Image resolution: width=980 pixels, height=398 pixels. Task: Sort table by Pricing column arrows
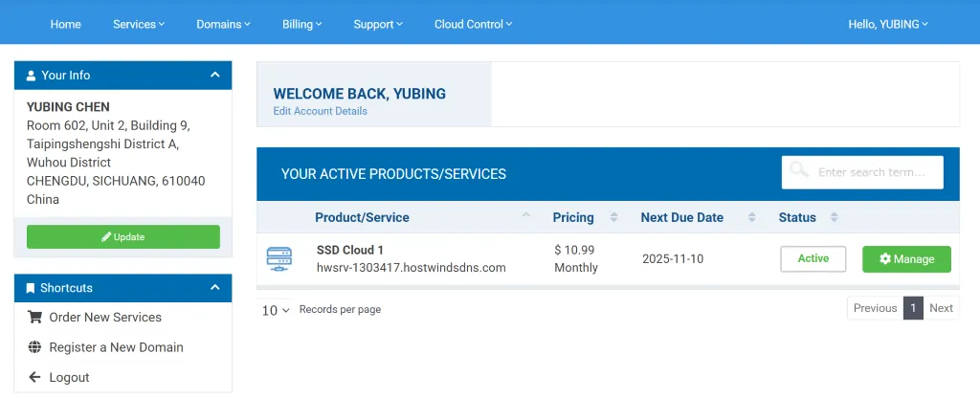pyautogui.click(x=613, y=217)
